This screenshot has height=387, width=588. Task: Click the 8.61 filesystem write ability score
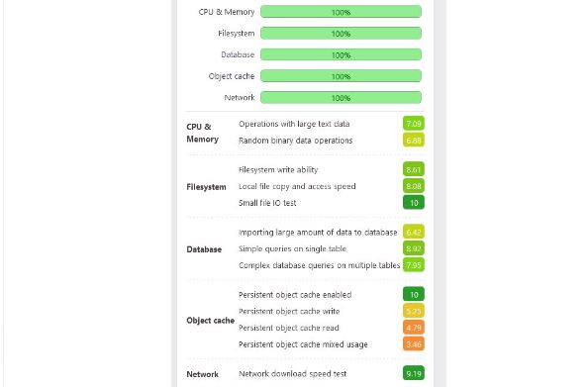(414, 169)
